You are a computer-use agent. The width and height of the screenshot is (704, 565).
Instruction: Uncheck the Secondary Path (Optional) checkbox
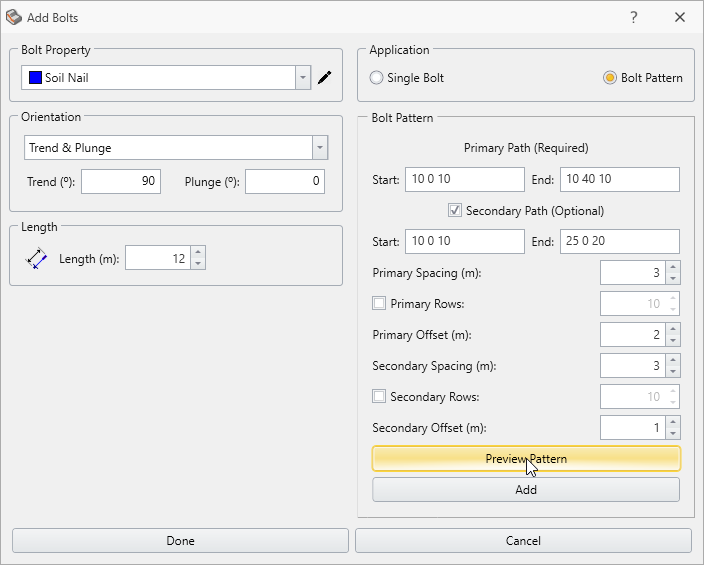pos(455,210)
